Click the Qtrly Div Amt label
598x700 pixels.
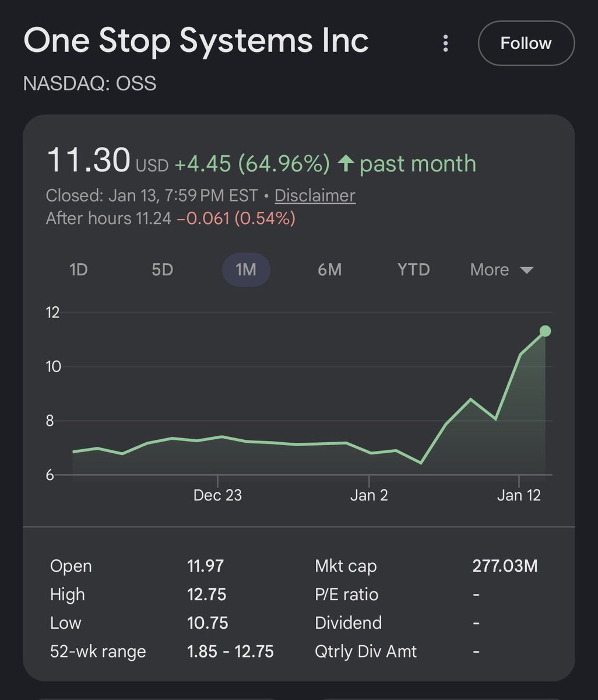365,651
